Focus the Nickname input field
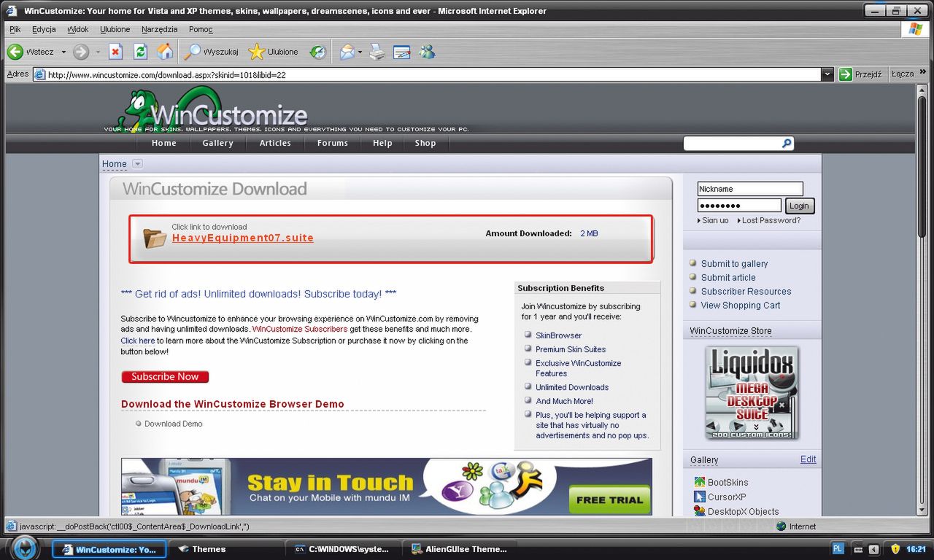 (x=750, y=189)
